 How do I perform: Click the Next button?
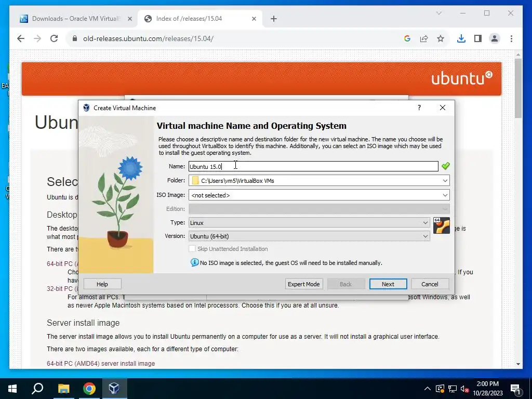point(388,284)
